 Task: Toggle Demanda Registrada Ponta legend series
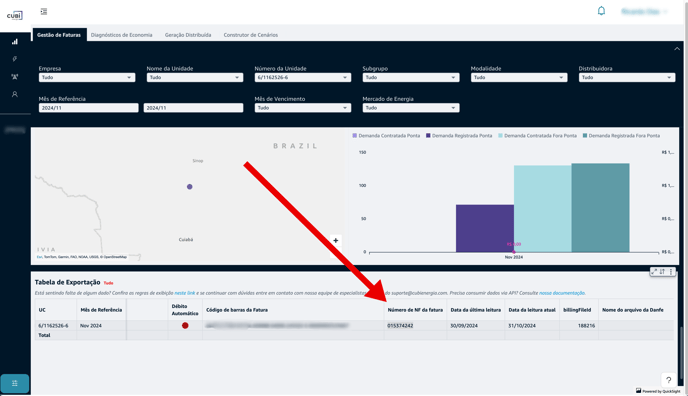[459, 136]
